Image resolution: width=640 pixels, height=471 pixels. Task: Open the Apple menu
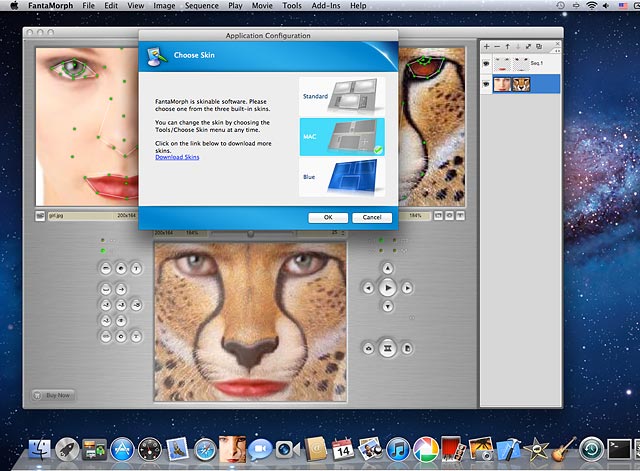point(14,6)
